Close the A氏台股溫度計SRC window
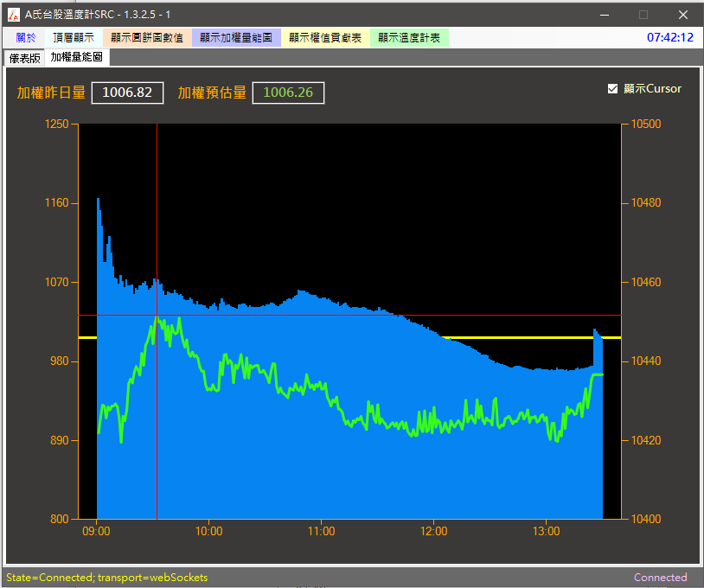Screen dimensions: 704x588 683,15
